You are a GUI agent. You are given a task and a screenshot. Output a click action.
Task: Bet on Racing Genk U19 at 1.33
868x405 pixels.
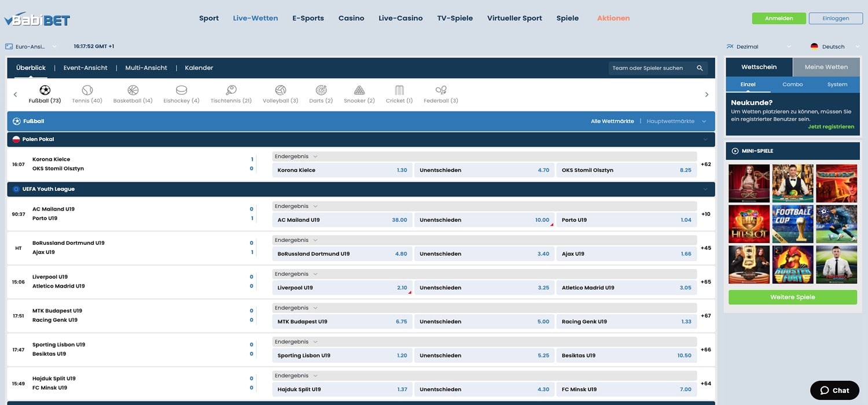pyautogui.click(x=627, y=322)
